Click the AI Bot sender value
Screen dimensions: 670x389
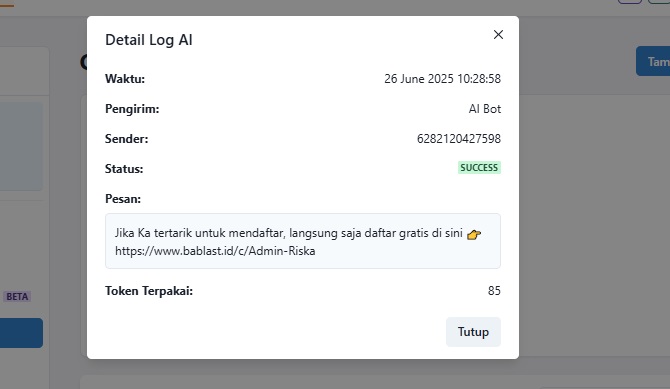485,109
